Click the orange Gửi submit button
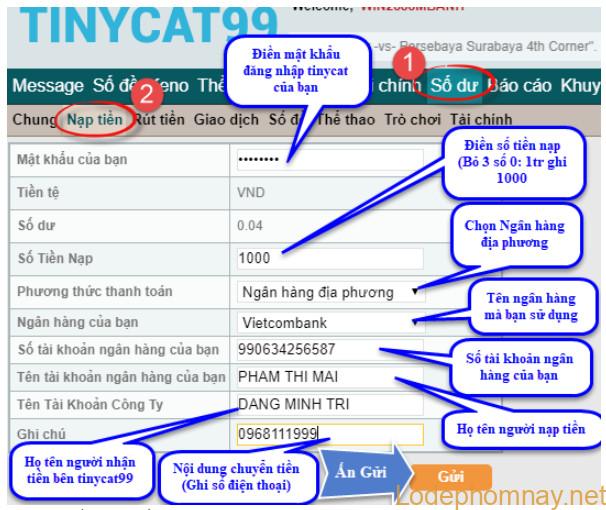 pyautogui.click(x=451, y=476)
